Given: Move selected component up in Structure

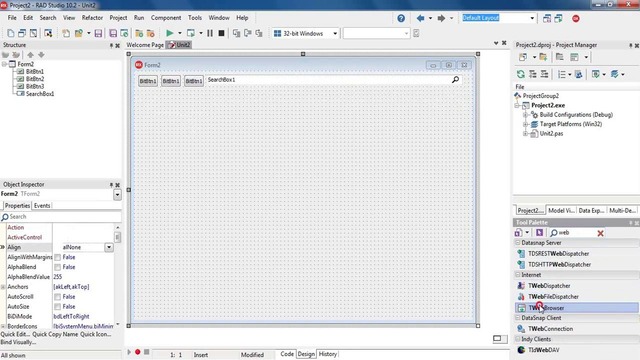Looking at the screenshot, I should coord(30,55).
